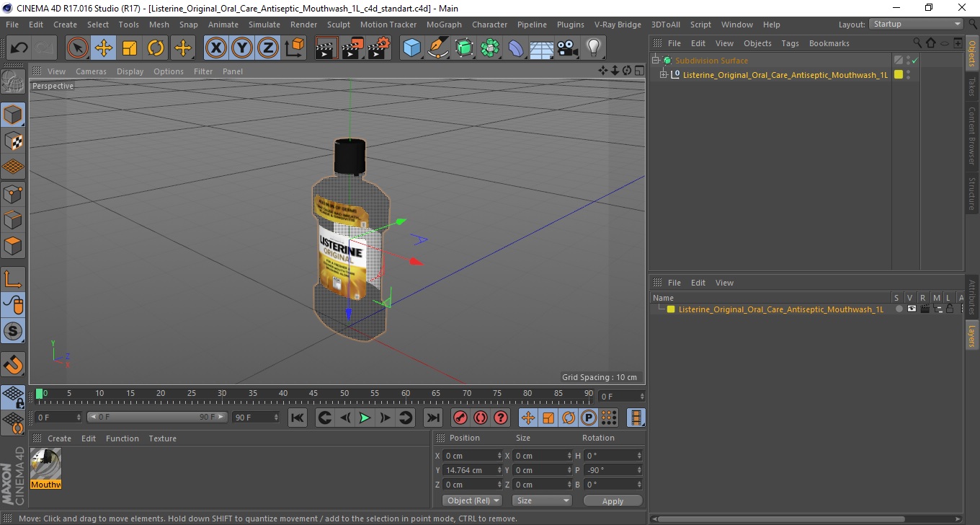Click the Undo arrow icon

[19, 48]
